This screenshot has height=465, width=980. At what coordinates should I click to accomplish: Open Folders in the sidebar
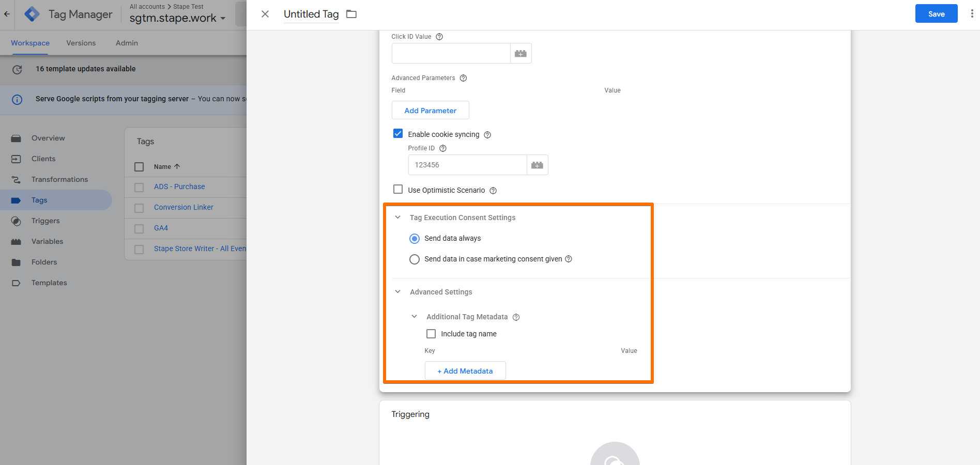[x=44, y=262]
